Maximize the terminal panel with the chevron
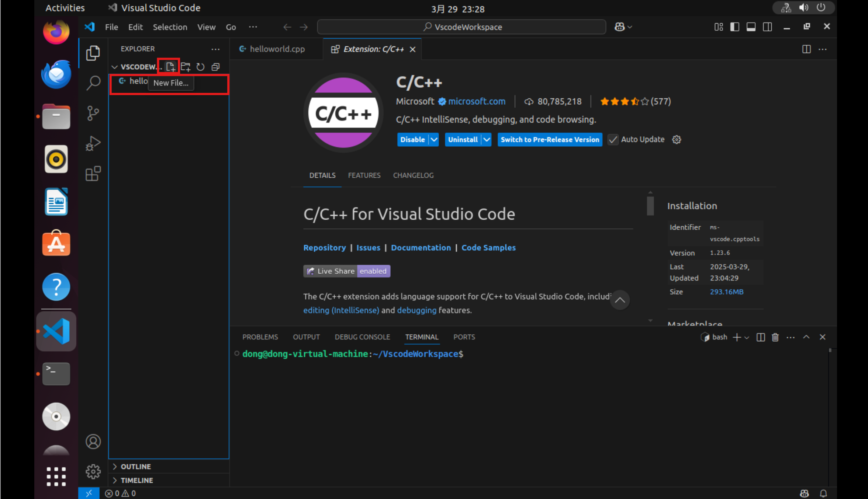 coord(806,337)
